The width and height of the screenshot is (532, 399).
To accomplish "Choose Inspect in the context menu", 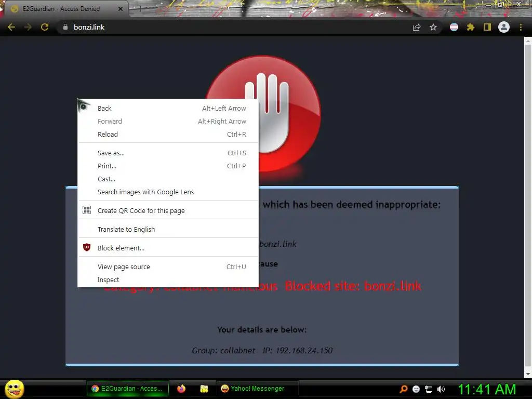I will click(168, 280).
